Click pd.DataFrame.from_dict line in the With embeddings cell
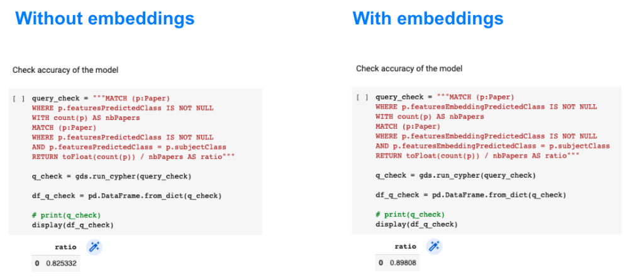This screenshot has width=644, height=280. (x=470, y=195)
